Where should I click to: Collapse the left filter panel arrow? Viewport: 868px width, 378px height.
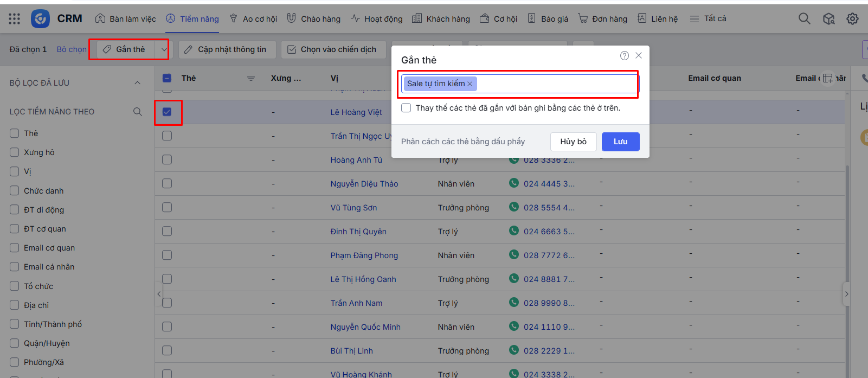(x=159, y=294)
